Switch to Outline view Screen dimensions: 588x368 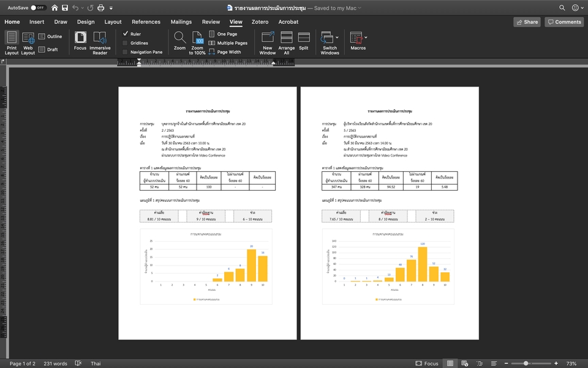pos(50,36)
